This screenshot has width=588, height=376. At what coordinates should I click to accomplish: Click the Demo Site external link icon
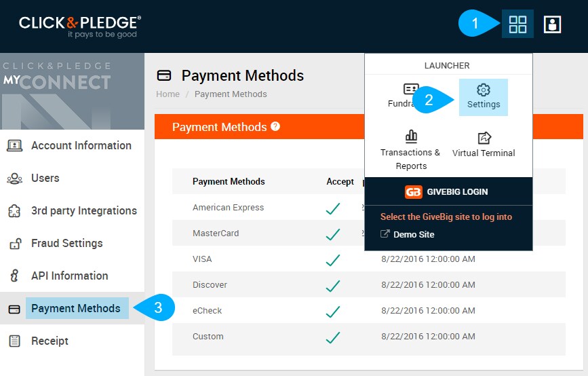pyautogui.click(x=385, y=233)
